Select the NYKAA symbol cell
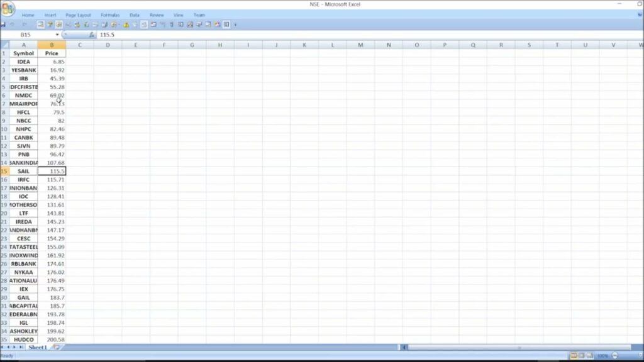Screen dimensions: 644x362 click(x=23, y=272)
